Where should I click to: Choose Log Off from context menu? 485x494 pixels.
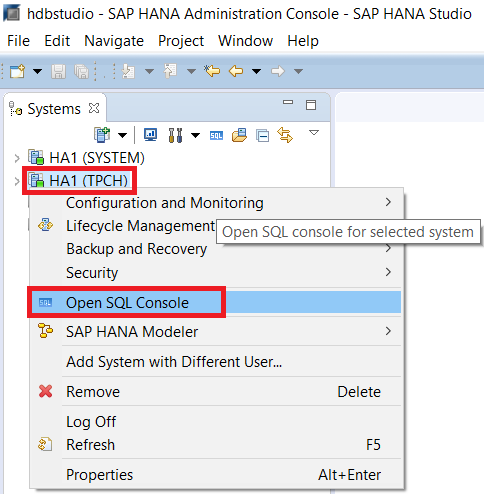(x=215, y=422)
